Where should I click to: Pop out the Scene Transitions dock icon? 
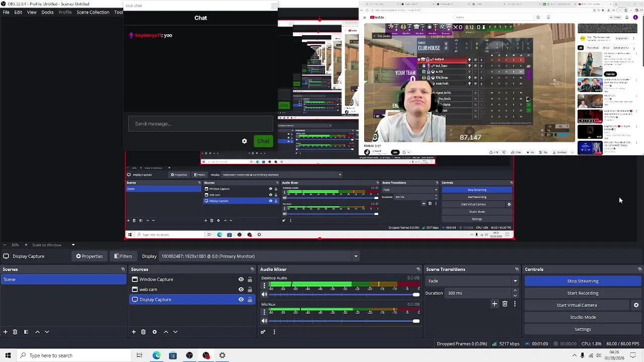(x=517, y=269)
